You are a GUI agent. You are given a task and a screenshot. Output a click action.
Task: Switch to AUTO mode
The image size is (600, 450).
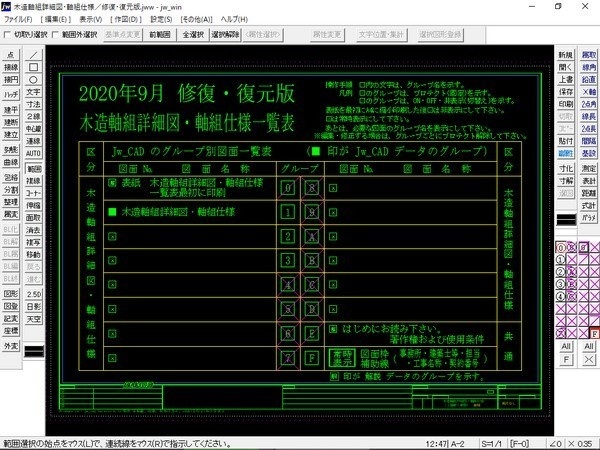pos(33,153)
